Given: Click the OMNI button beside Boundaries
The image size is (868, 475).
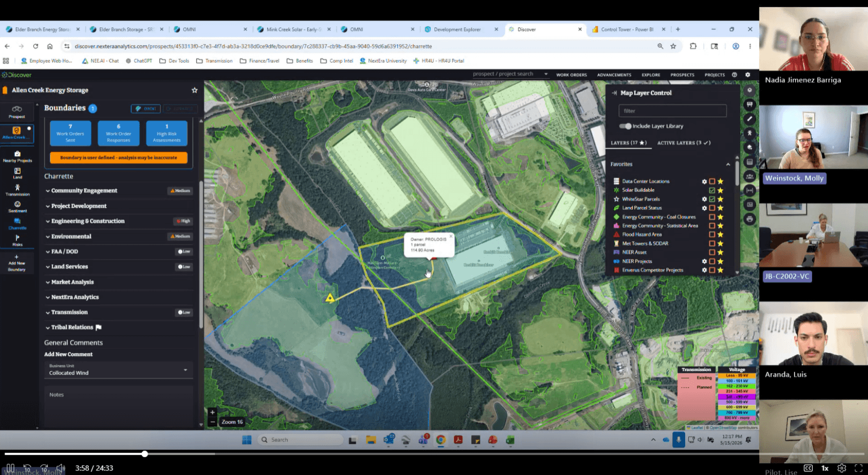Looking at the screenshot, I should [146, 108].
